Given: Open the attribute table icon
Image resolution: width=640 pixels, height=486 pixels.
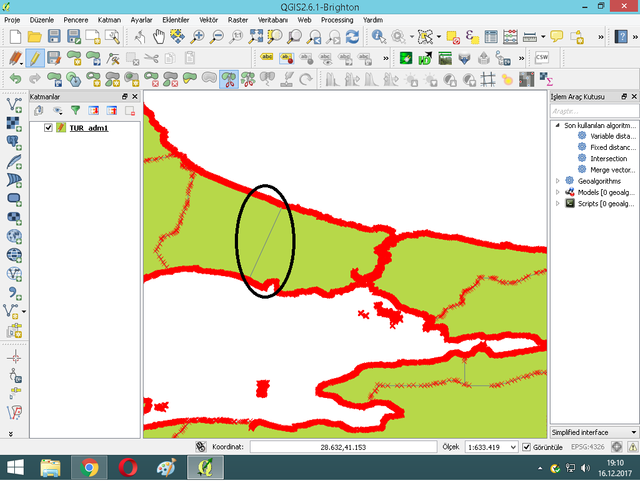Looking at the screenshot, I should click(x=491, y=37).
